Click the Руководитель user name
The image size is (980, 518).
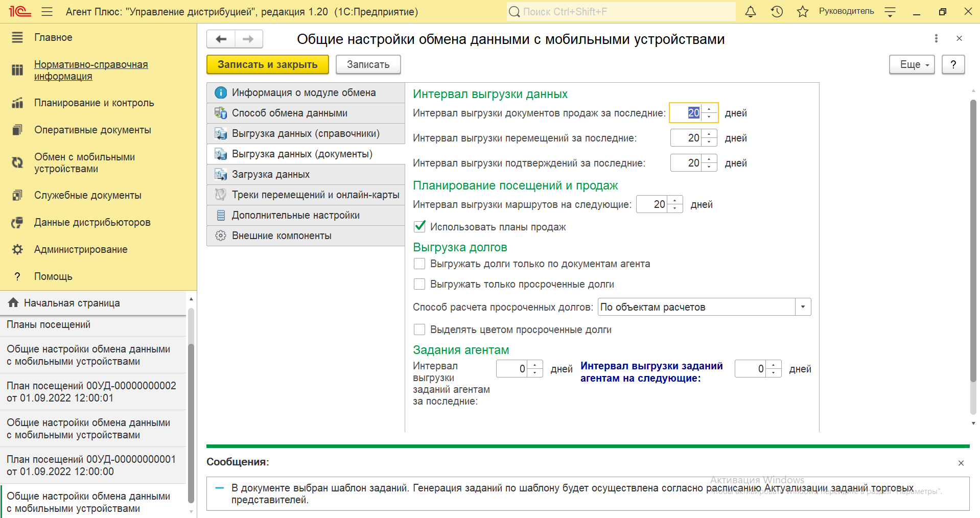click(x=846, y=11)
